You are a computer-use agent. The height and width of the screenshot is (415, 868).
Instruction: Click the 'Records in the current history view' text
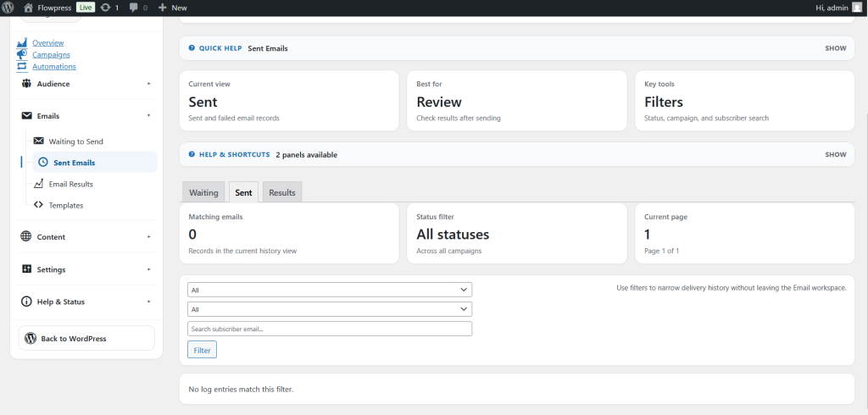(242, 251)
